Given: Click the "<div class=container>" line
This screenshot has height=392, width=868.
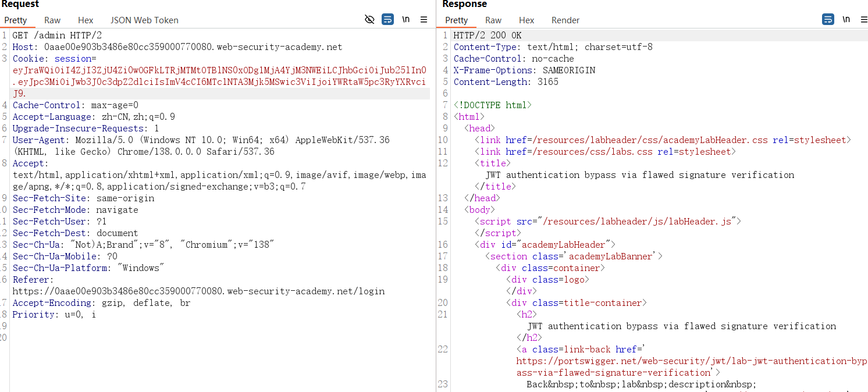Looking at the screenshot, I should click(550, 268).
